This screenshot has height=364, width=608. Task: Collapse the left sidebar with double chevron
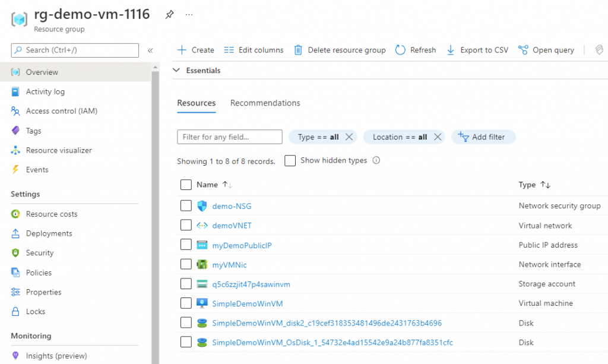(150, 50)
